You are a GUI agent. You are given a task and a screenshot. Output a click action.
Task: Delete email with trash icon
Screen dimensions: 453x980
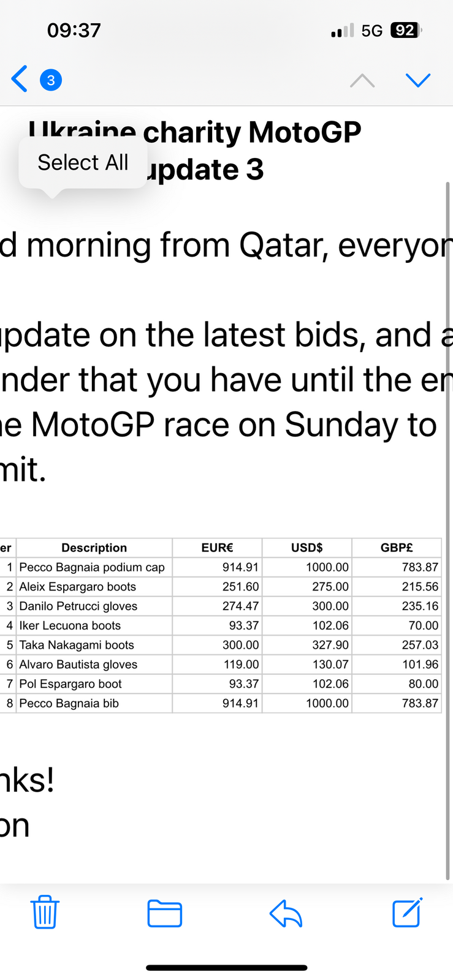[45, 912]
